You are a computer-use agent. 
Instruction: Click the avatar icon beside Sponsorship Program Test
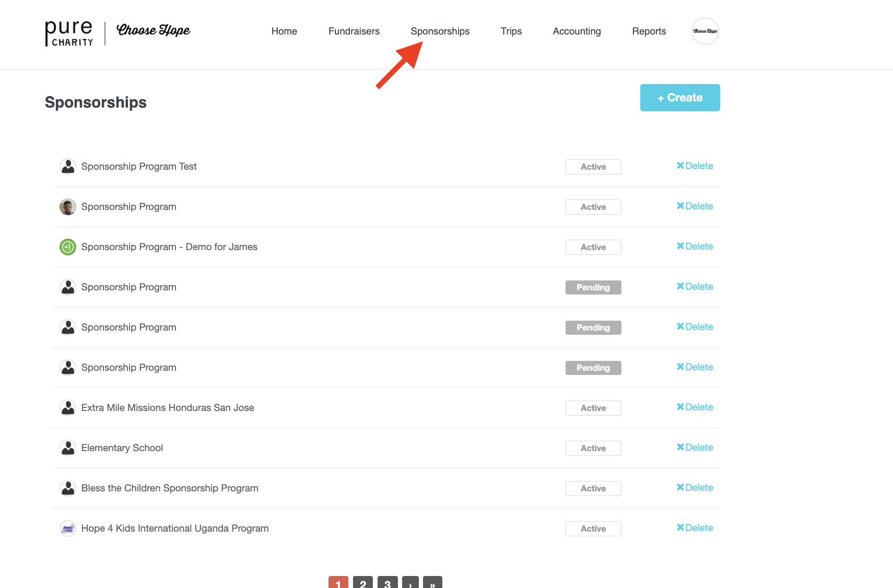67,166
